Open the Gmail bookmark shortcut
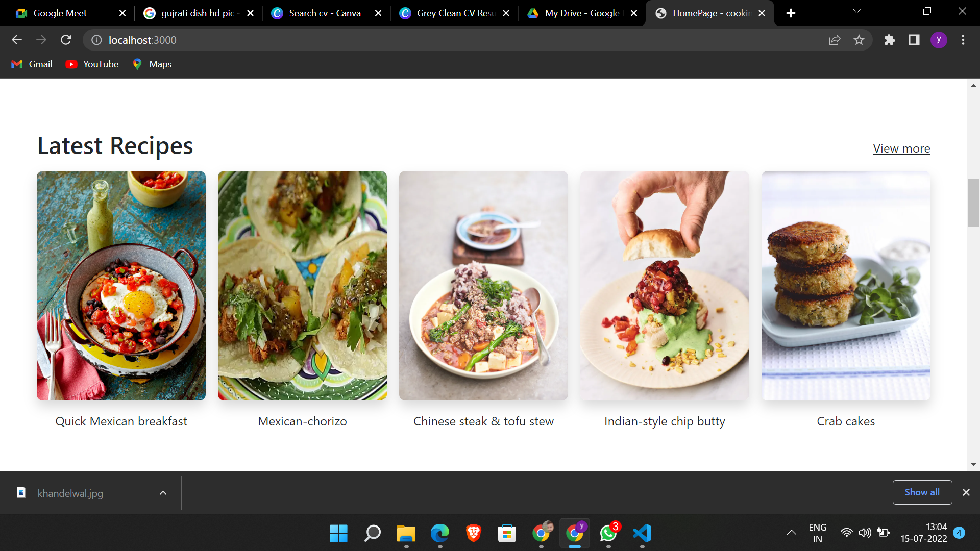Viewport: 980px width, 551px height. 31,64
